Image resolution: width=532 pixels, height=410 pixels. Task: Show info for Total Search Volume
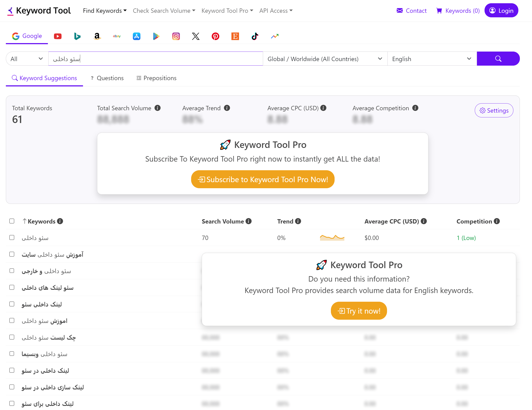(x=158, y=108)
